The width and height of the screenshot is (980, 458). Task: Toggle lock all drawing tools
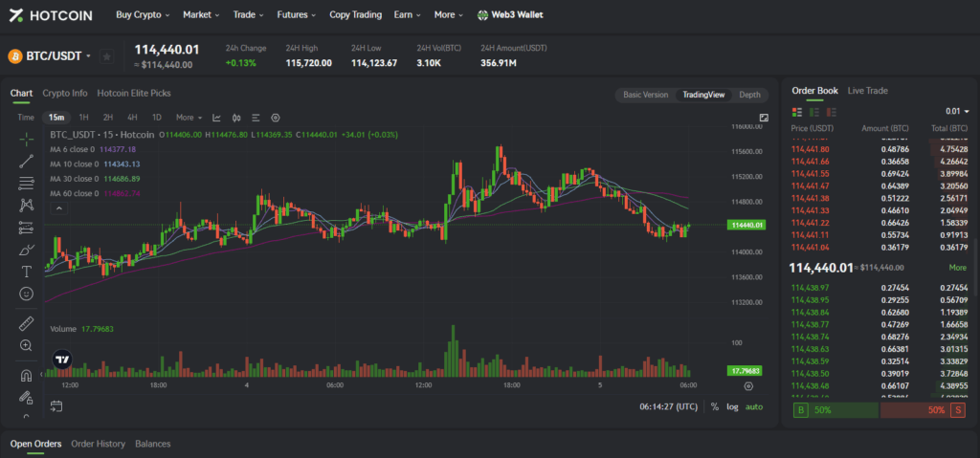[x=26, y=397]
